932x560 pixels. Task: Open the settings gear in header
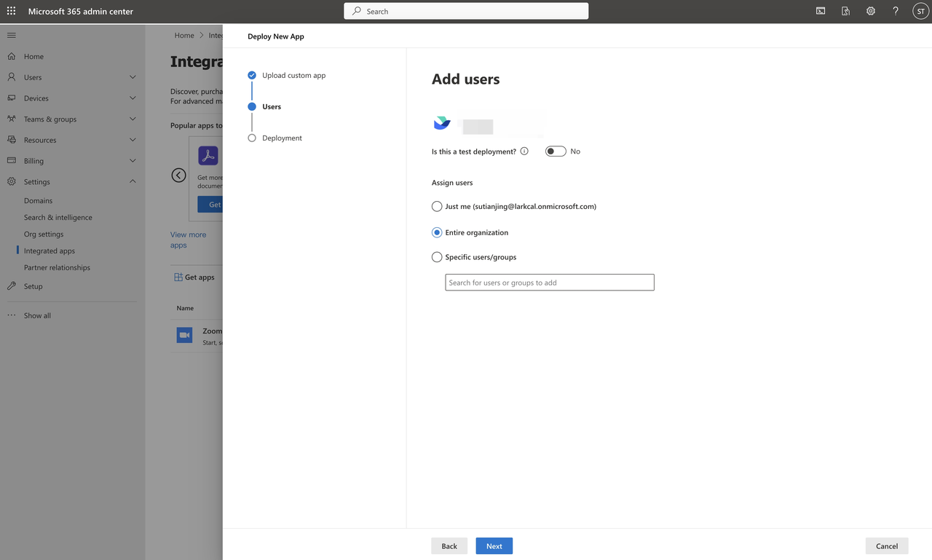click(871, 12)
